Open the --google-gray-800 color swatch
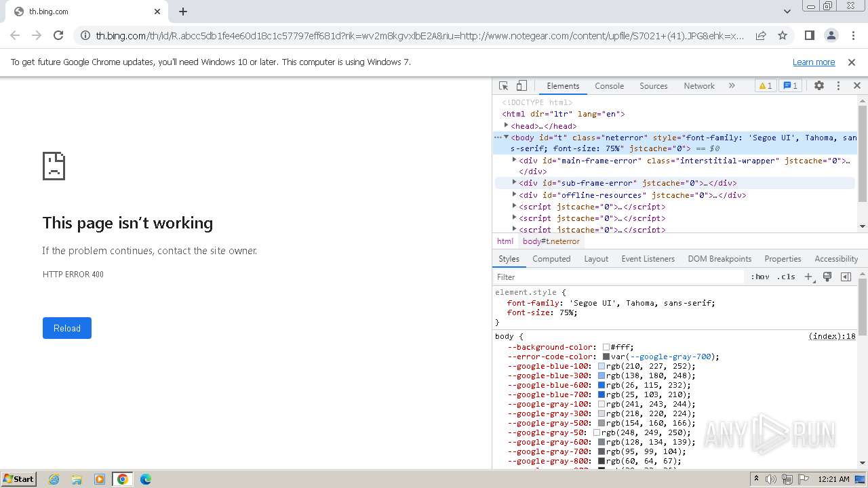 [601, 461]
